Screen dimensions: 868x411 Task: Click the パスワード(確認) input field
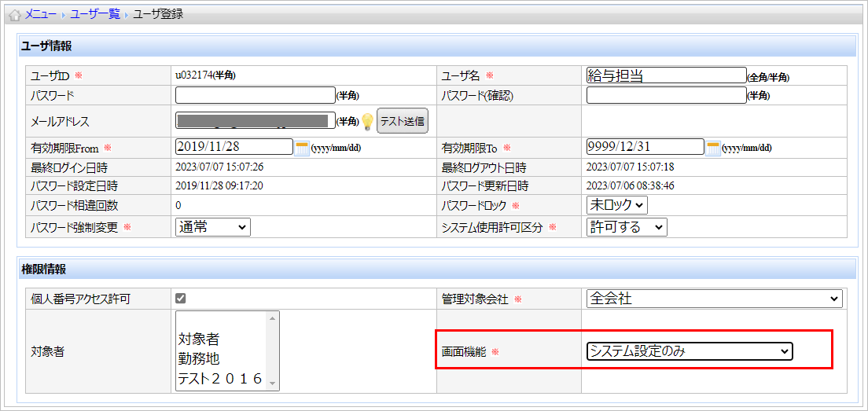[x=667, y=95]
